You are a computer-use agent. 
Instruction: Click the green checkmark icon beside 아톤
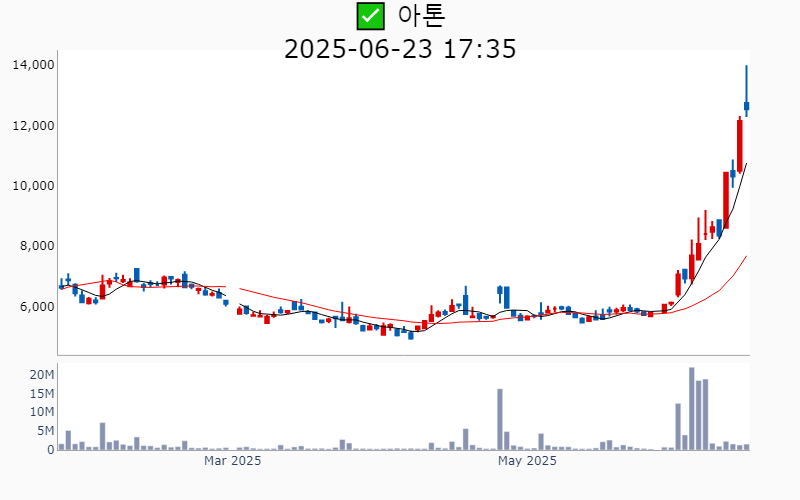point(370,16)
